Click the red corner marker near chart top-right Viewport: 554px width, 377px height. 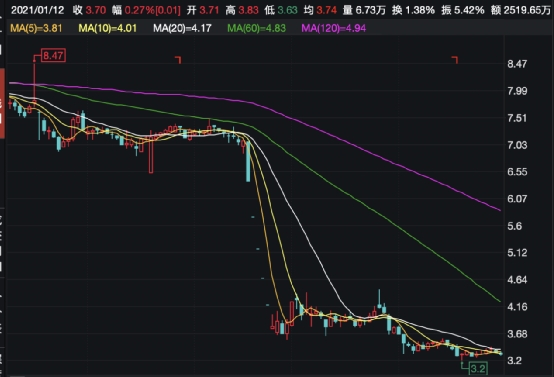coord(455,59)
